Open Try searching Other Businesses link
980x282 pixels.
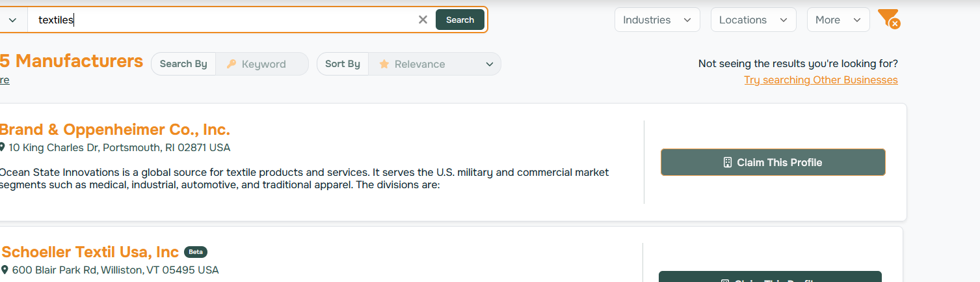pos(821,79)
